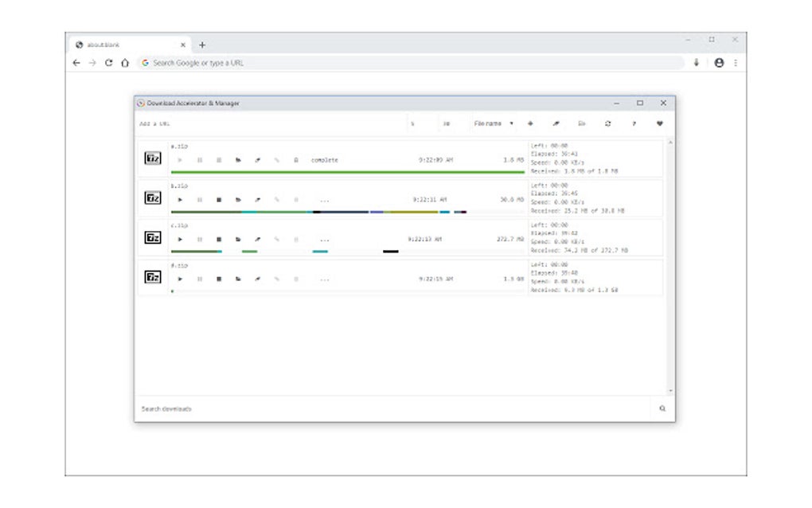812x508 pixels.
Task: Click the heart favorites icon on the toolbar
Action: [659, 123]
